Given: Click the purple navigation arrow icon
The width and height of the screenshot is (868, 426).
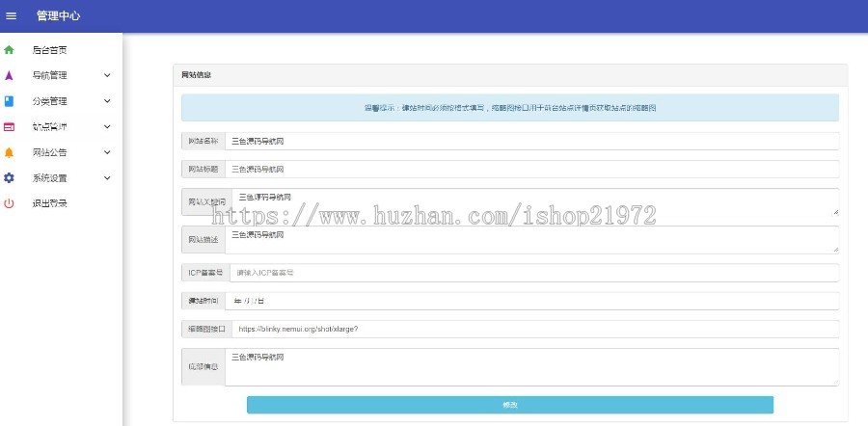Looking at the screenshot, I should click(x=9, y=76).
